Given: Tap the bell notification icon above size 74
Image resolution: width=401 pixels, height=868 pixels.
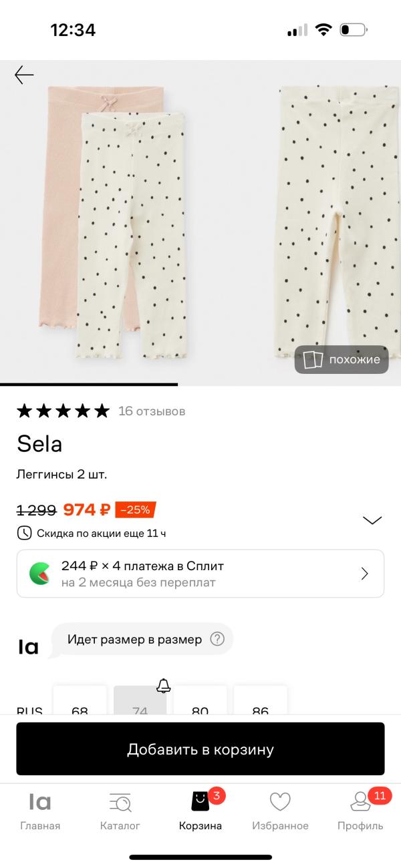Looking at the screenshot, I should (163, 685).
